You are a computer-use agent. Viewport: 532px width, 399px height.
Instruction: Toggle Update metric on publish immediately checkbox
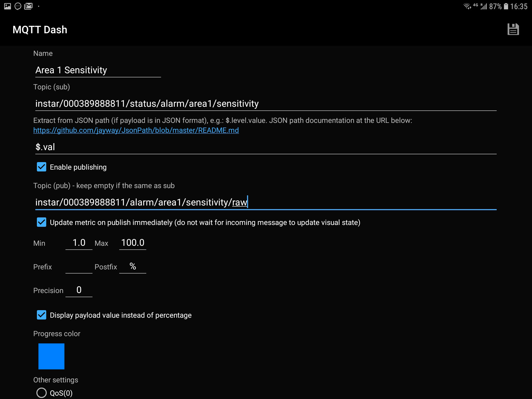[x=42, y=222]
